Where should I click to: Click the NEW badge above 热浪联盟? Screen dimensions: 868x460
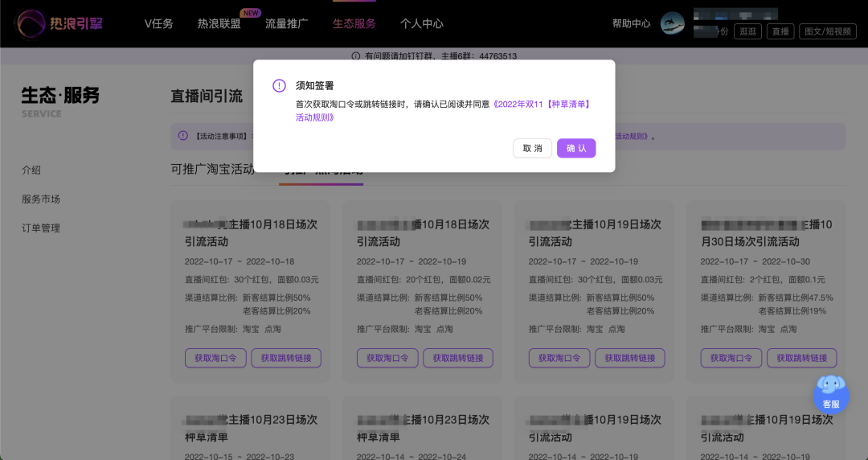(x=251, y=13)
